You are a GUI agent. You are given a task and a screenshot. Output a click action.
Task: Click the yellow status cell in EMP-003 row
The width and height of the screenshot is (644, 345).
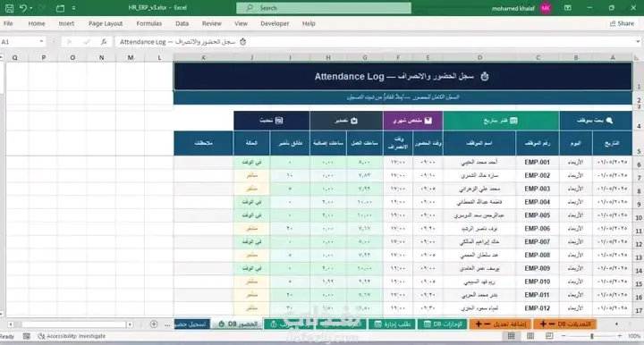[251, 189]
